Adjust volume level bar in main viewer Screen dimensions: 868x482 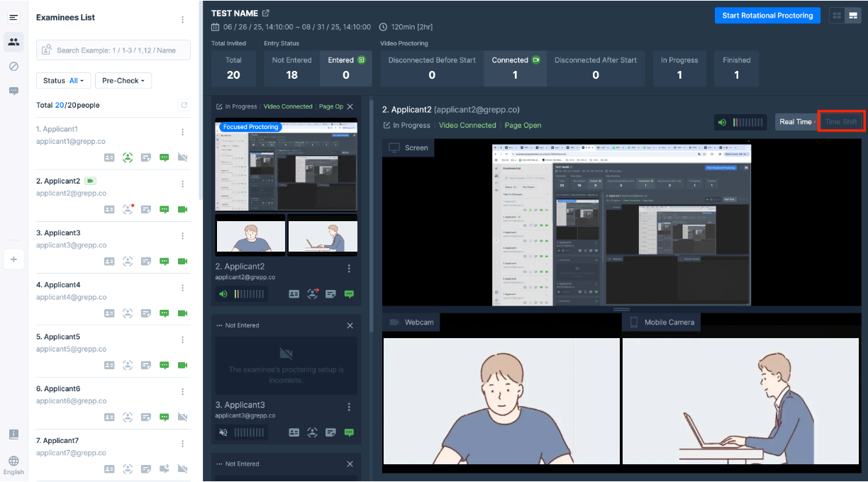(748, 123)
